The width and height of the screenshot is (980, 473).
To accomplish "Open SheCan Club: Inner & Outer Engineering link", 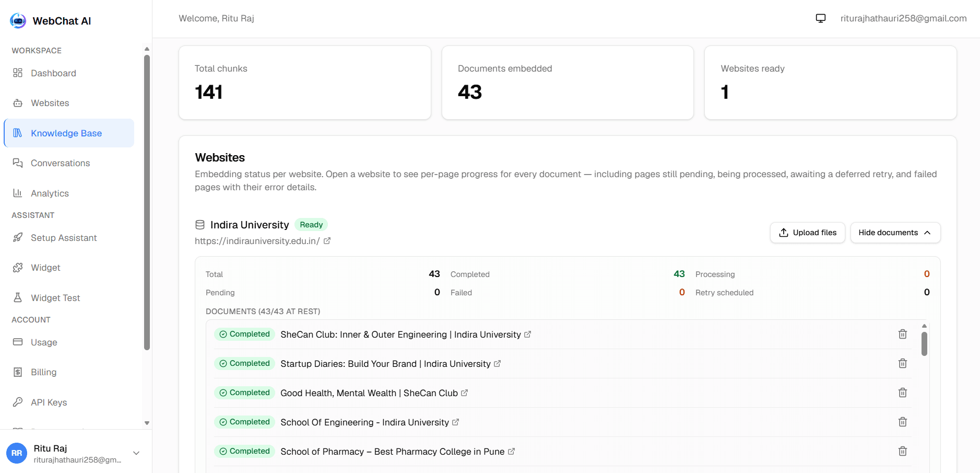I will click(x=406, y=334).
